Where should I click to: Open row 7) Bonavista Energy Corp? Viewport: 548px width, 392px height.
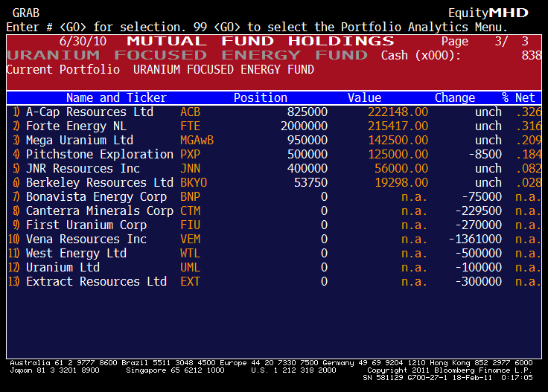point(274,197)
